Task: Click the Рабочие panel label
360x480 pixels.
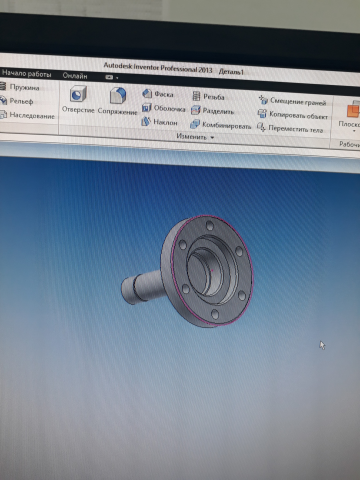Action: (x=349, y=144)
